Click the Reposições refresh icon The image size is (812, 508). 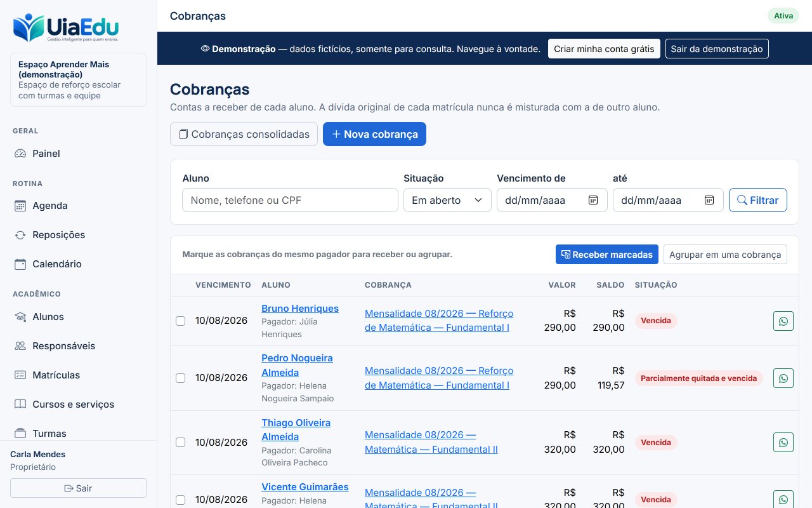[20, 235]
